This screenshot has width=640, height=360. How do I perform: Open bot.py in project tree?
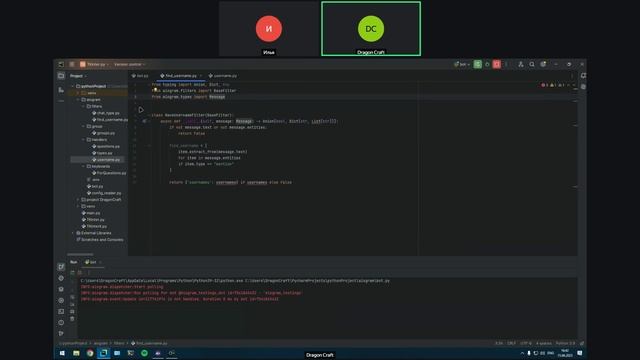95,186
